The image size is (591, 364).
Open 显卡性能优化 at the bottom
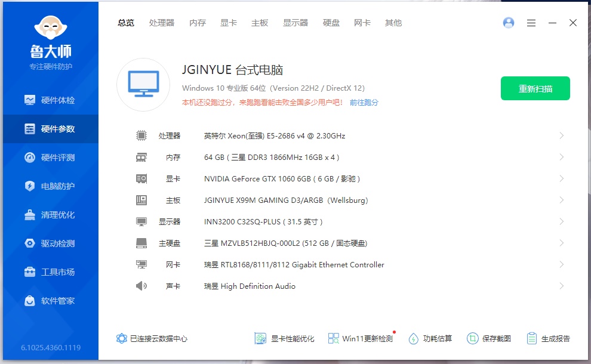[284, 338]
